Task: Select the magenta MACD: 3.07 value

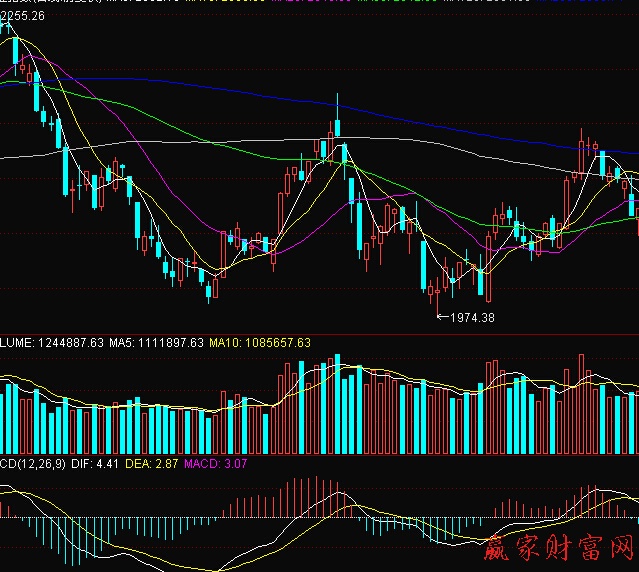Action: (215, 464)
